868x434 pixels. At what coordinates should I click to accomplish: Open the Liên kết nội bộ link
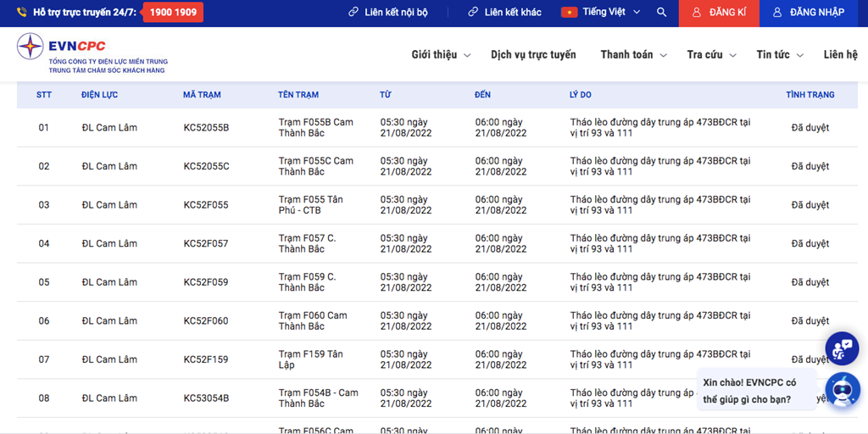click(x=396, y=13)
